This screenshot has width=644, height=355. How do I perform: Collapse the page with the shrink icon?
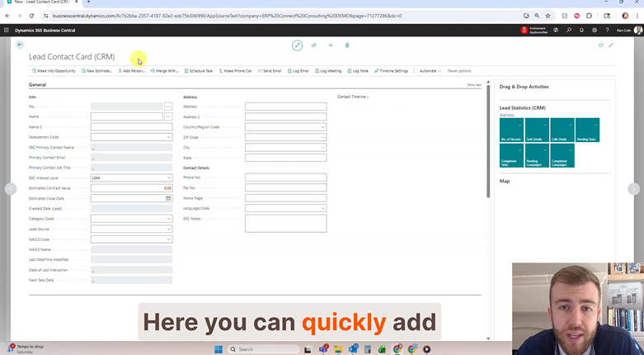click(x=611, y=45)
